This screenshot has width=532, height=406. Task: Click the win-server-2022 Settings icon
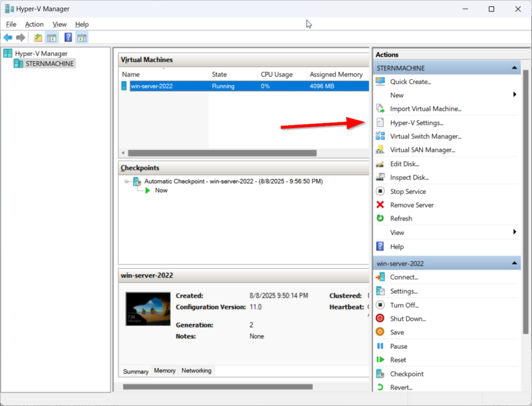point(380,291)
